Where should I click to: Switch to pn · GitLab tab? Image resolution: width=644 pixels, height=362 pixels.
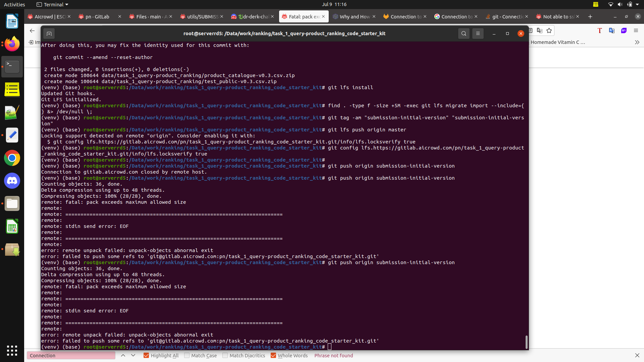tap(97, 16)
